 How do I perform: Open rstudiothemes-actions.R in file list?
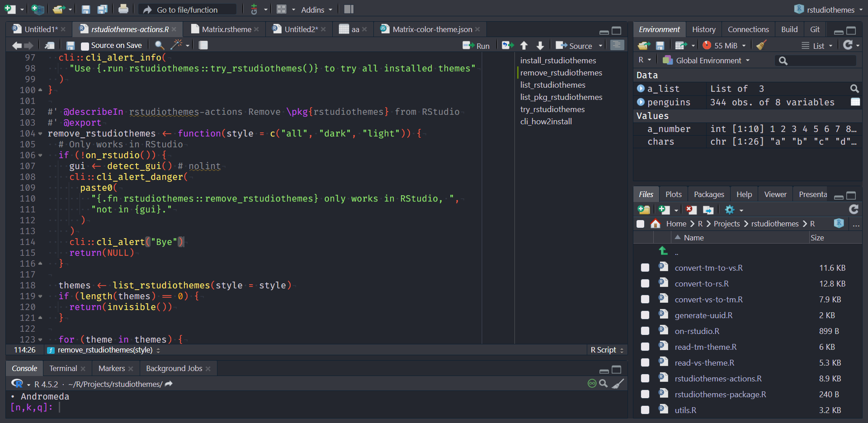pyautogui.click(x=718, y=379)
